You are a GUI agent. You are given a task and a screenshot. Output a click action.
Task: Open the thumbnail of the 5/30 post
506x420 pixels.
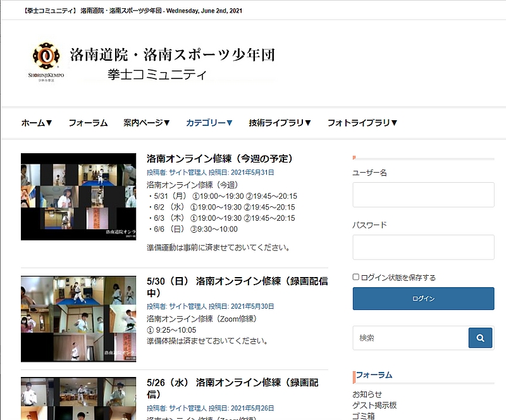coord(78,319)
